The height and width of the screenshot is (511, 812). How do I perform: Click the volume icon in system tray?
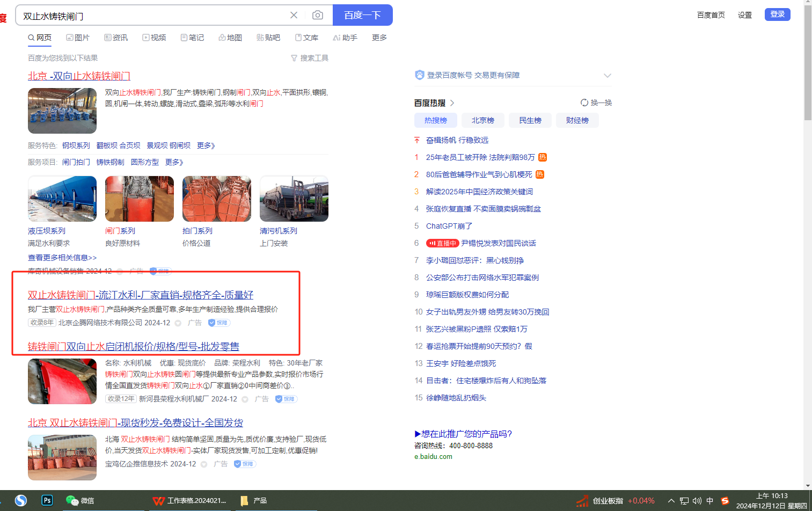click(x=697, y=501)
